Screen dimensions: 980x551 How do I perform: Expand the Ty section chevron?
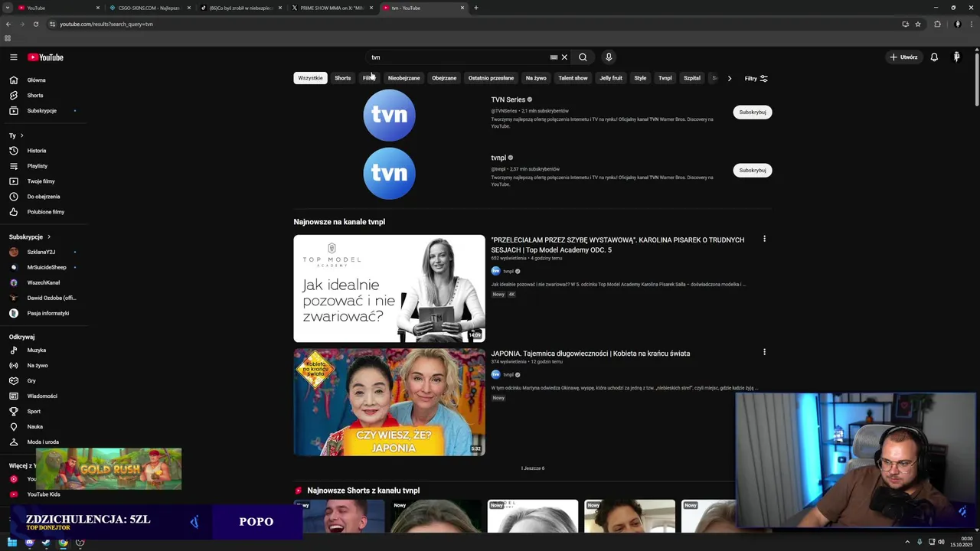pos(22,135)
